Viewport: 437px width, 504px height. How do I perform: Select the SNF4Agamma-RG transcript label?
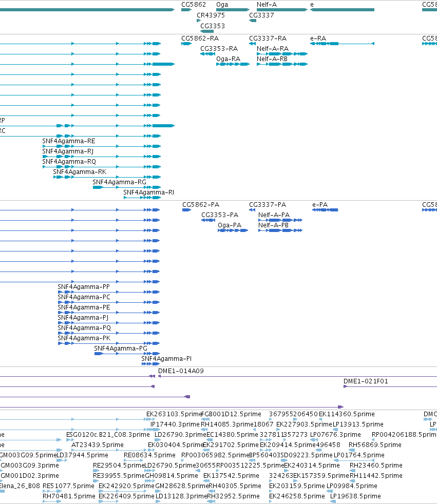[119, 182]
